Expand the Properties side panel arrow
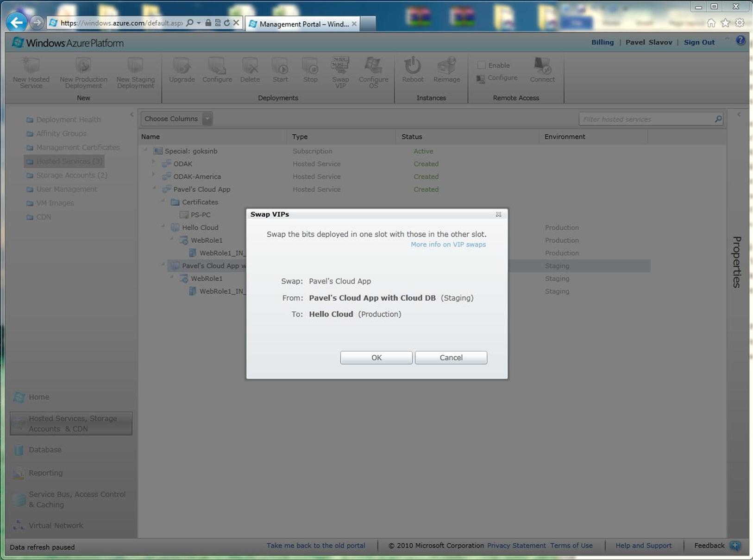Image resolution: width=753 pixels, height=560 pixels. (x=739, y=114)
